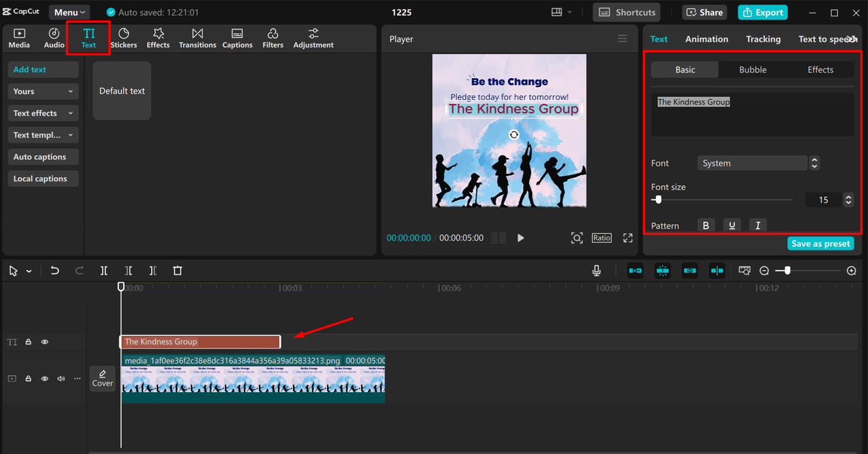This screenshot has height=454, width=868.
Task: Click Local captions
Action: [43, 178]
